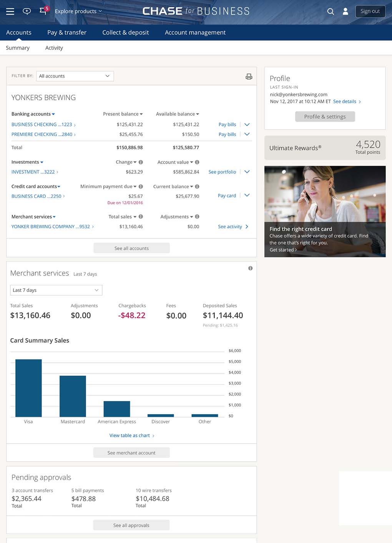Print the accounts summary via printer icon
392x543 pixels.
point(249,76)
